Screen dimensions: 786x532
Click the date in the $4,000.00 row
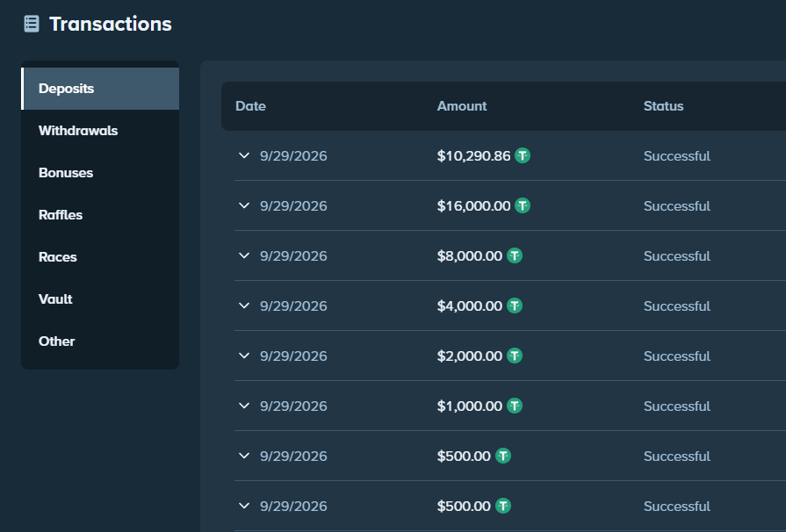point(293,306)
